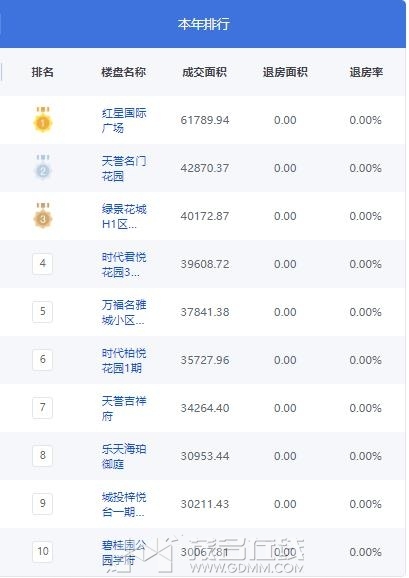Open the 绿景花城H1区 property link
This screenshot has height=578, width=409.
click(x=124, y=216)
